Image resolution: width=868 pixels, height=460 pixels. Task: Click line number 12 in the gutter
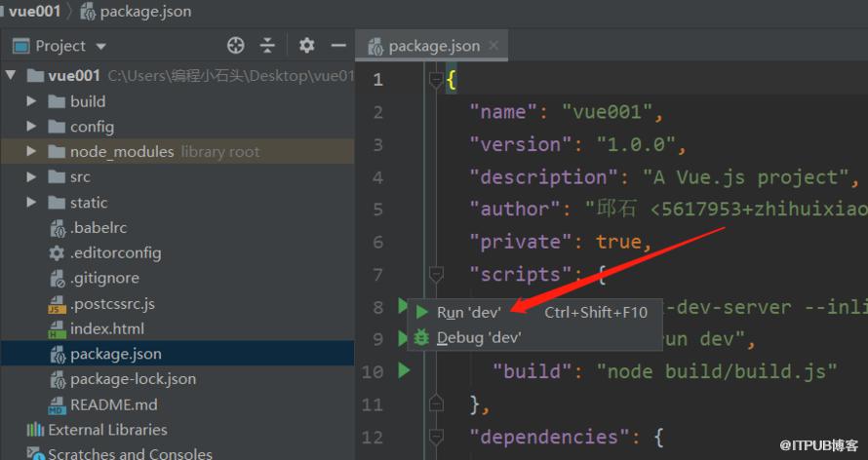(372, 438)
